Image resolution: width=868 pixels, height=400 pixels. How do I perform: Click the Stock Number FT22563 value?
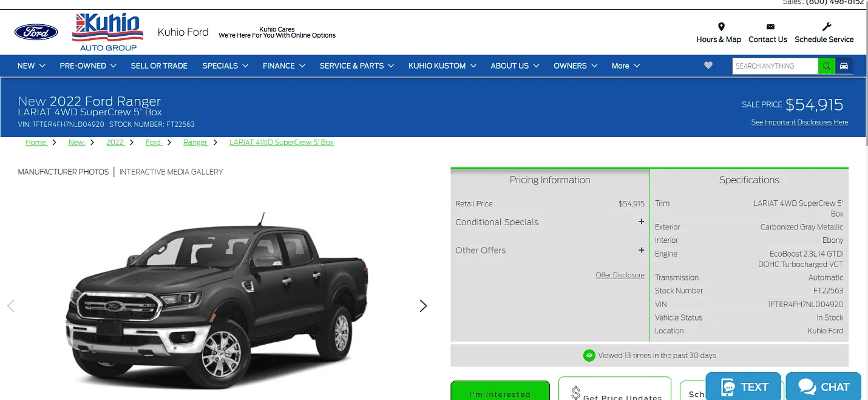(829, 291)
